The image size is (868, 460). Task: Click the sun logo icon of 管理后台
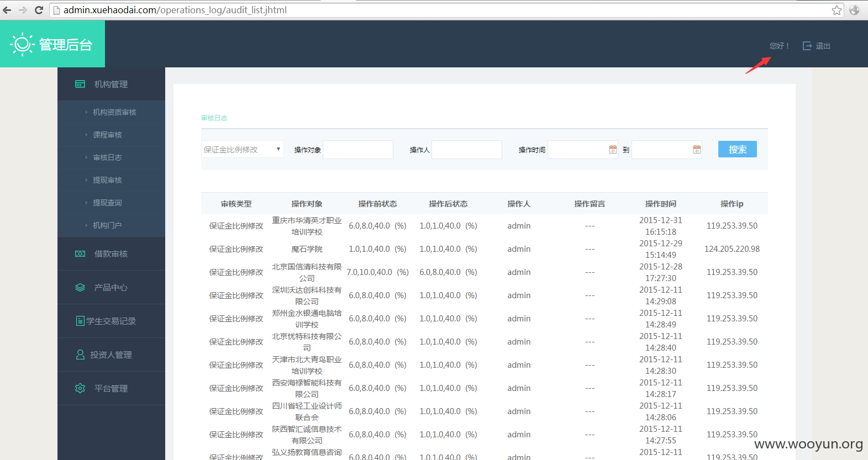coord(22,44)
